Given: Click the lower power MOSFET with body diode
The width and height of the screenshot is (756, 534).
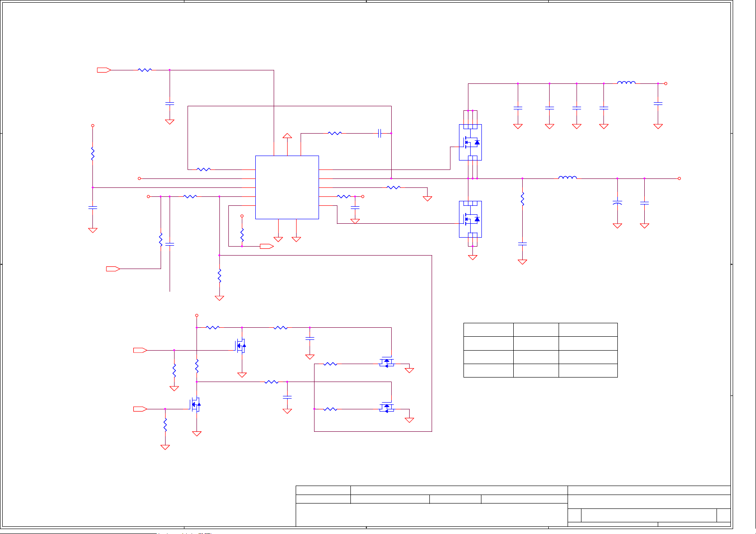Looking at the screenshot, I should (x=470, y=219).
